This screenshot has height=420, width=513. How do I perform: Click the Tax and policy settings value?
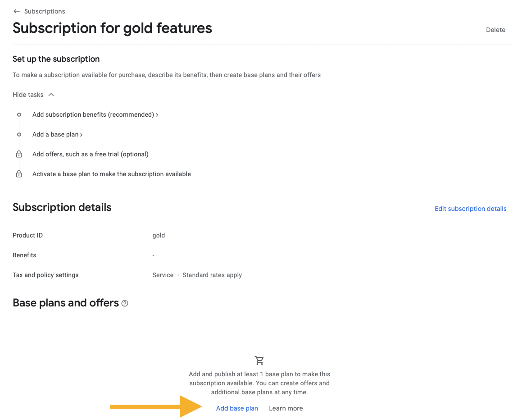(197, 275)
